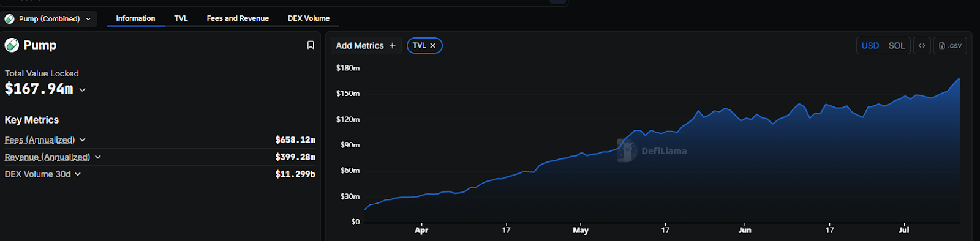
Task: Click the Pump logo next to title
Action: pyautogui.click(x=12, y=45)
